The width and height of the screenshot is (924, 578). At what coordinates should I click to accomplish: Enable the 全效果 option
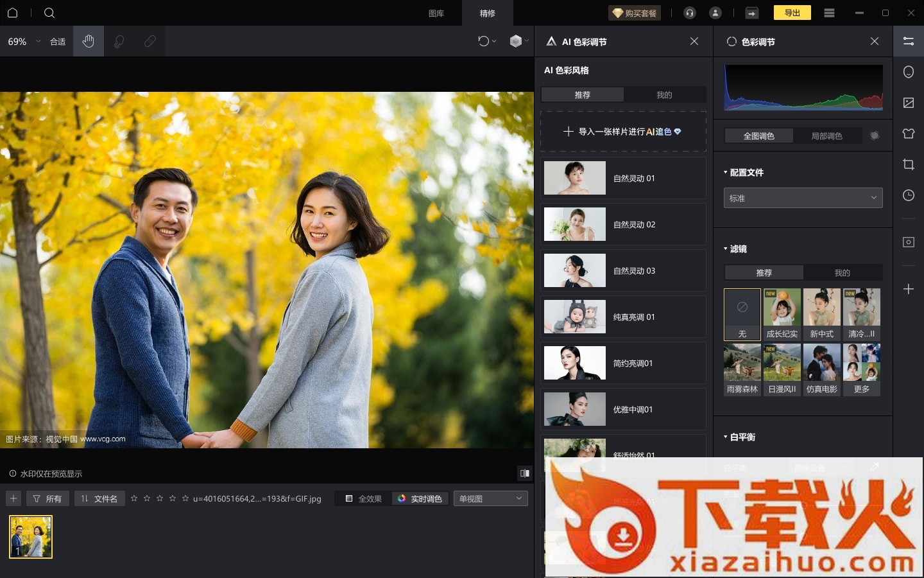pyautogui.click(x=364, y=498)
